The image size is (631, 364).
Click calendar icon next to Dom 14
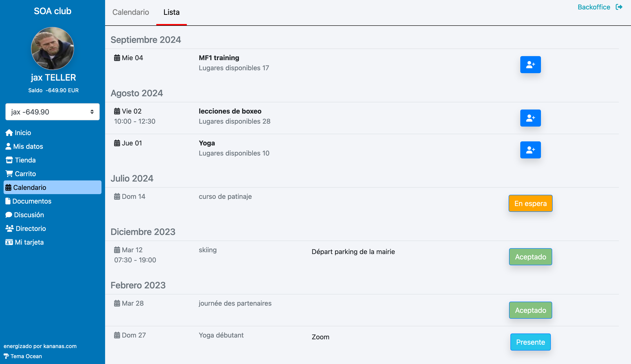(x=117, y=197)
